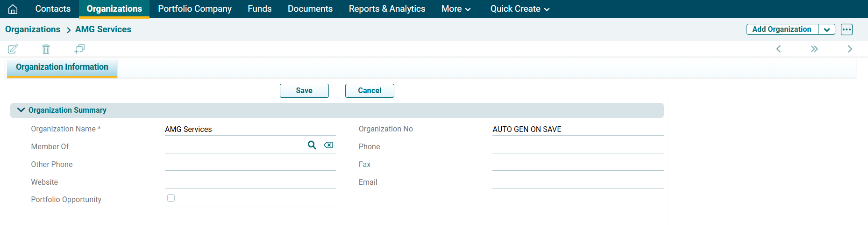Click the Delete trash can icon
The image size is (868, 225).
click(46, 49)
